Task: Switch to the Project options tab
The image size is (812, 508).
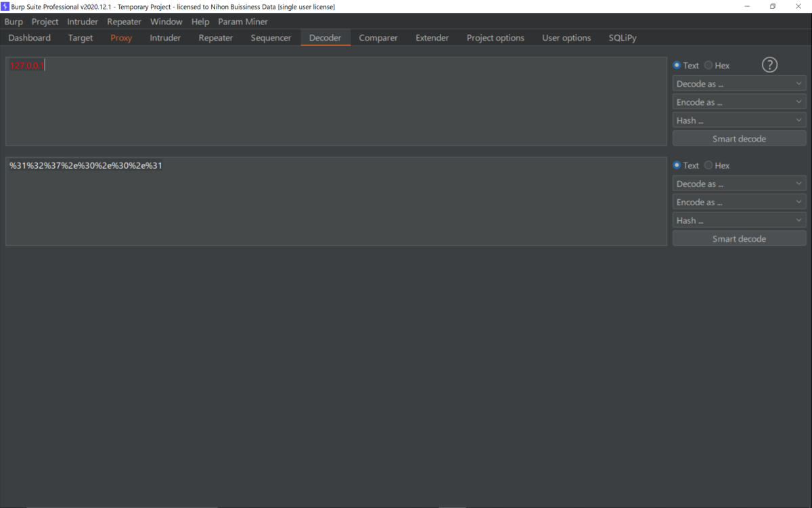Action: click(495, 38)
